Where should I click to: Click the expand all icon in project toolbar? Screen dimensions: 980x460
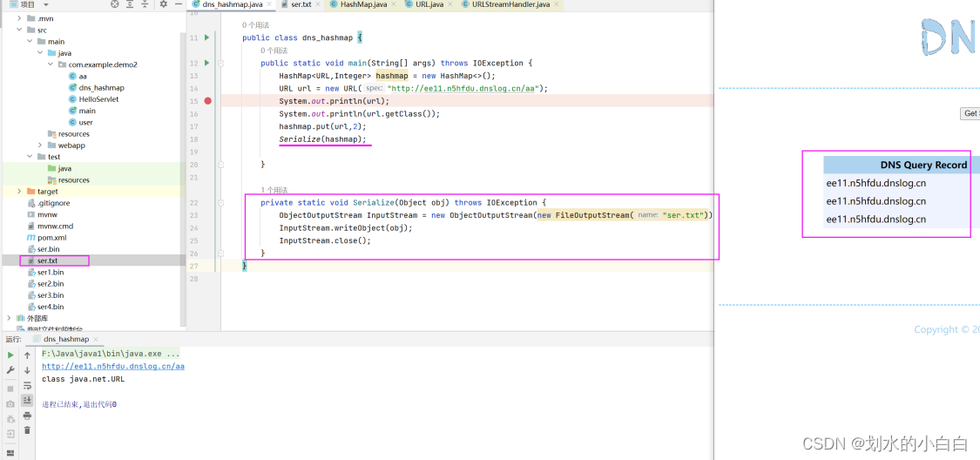coord(130,3)
